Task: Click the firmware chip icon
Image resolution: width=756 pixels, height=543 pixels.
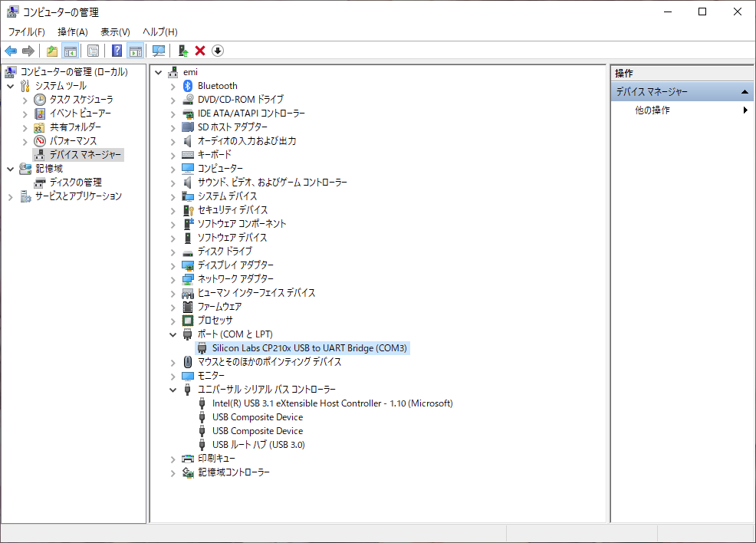Action: [188, 307]
